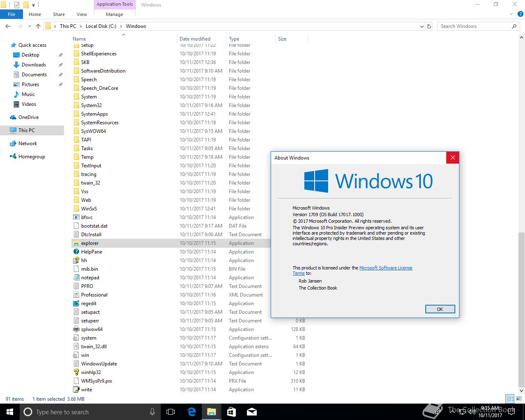Select the bootstat.dat file
525x420 pixels.
(94, 226)
